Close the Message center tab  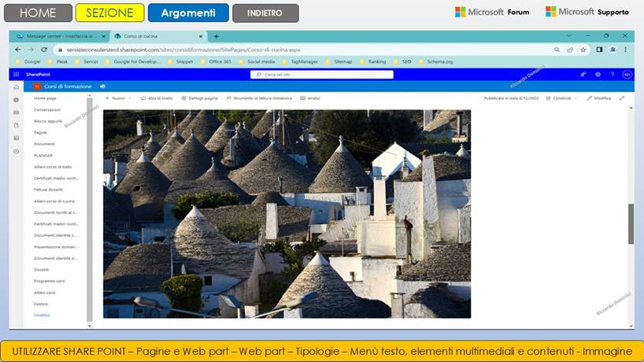(103, 36)
